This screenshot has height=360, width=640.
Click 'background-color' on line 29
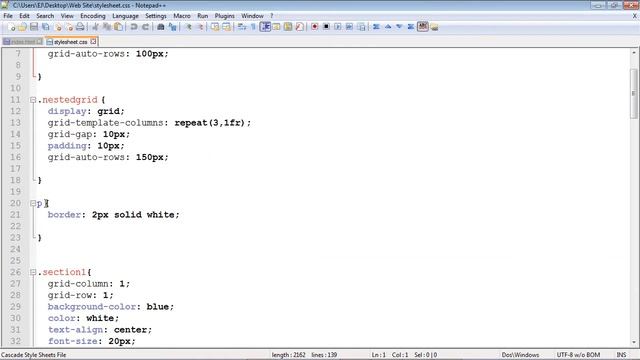92,307
